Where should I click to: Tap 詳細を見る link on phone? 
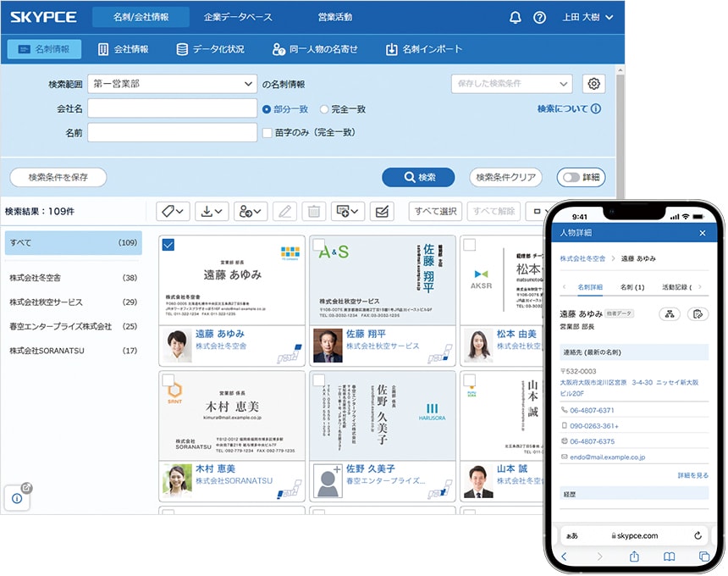[x=693, y=475]
